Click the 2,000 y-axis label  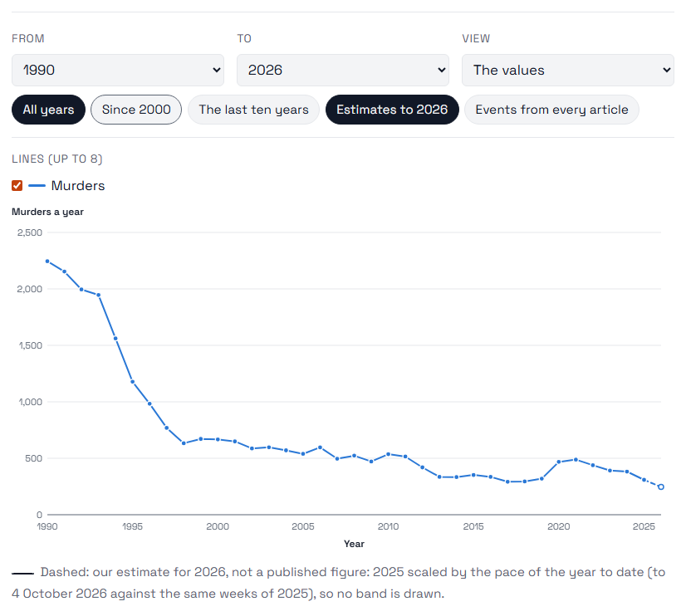tap(30, 289)
